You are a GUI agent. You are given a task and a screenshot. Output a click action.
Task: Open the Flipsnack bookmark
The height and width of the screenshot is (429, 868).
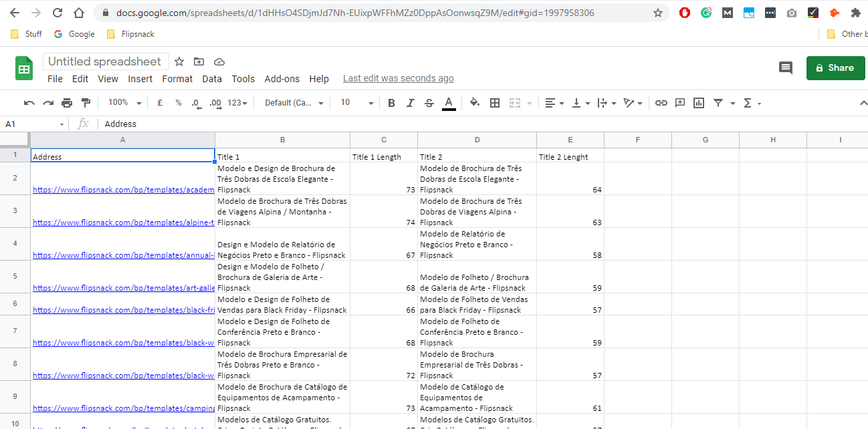click(x=130, y=34)
